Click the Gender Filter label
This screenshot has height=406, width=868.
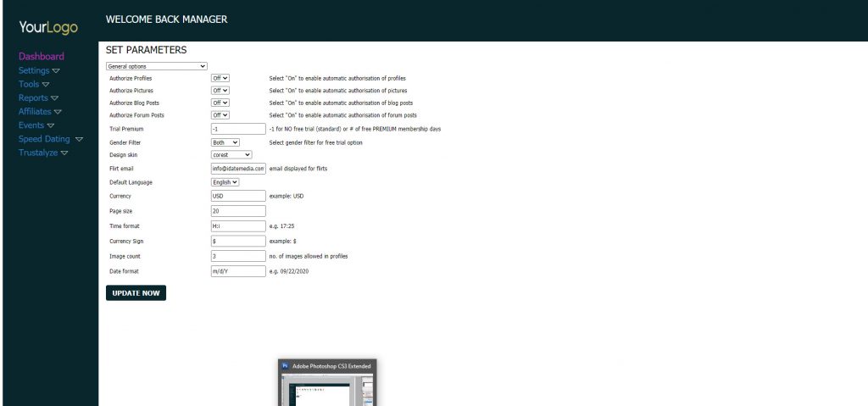(125, 143)
